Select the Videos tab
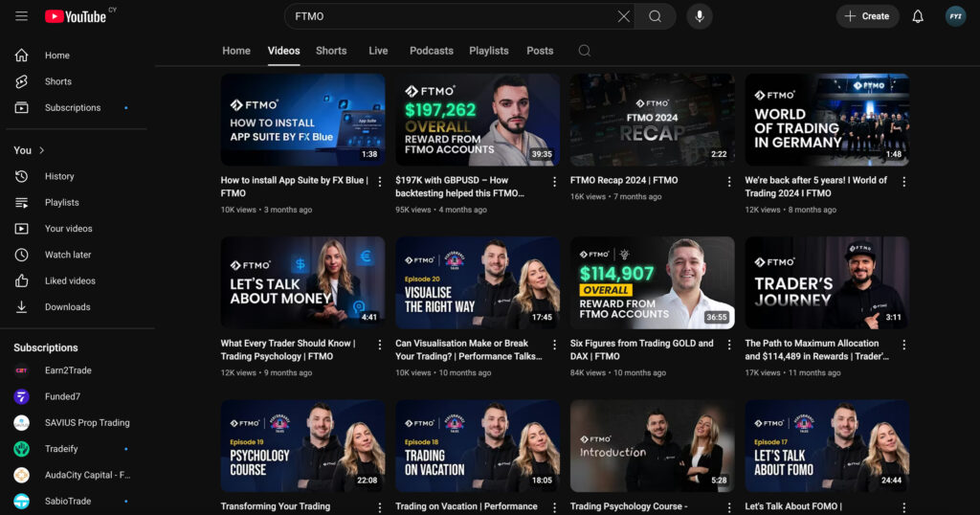The height and width of the screenshot is (515, 980). (x=283, y=51)
